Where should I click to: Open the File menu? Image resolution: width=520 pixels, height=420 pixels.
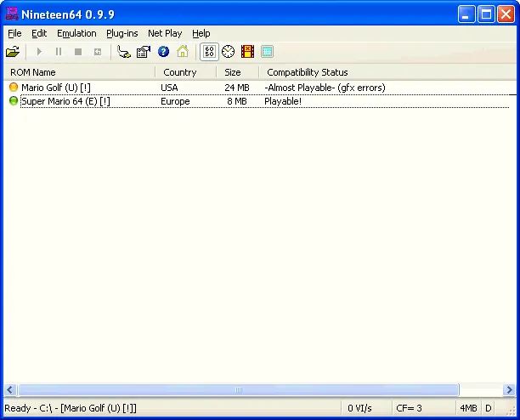coord(14,33)
